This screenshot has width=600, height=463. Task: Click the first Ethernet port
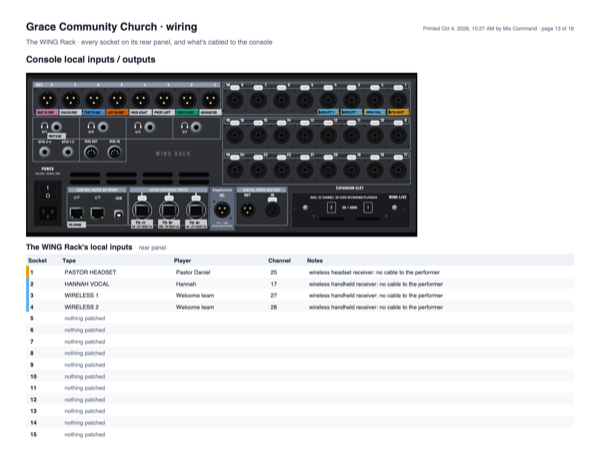[77, 213]
